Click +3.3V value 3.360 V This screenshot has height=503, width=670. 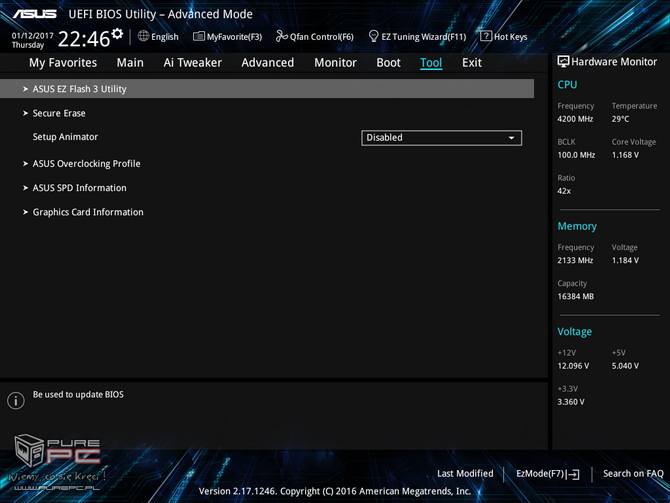pos(571,402)
